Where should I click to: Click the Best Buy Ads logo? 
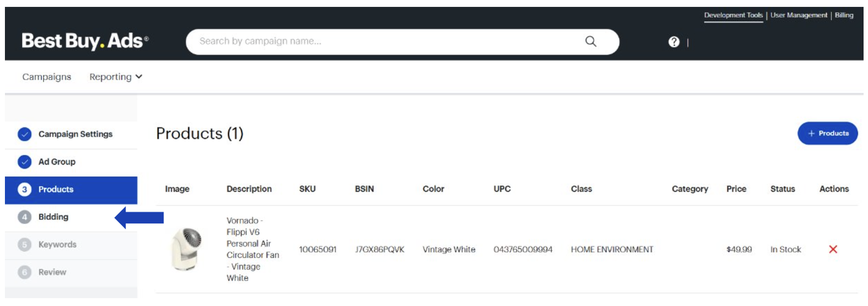pos(85,41)
